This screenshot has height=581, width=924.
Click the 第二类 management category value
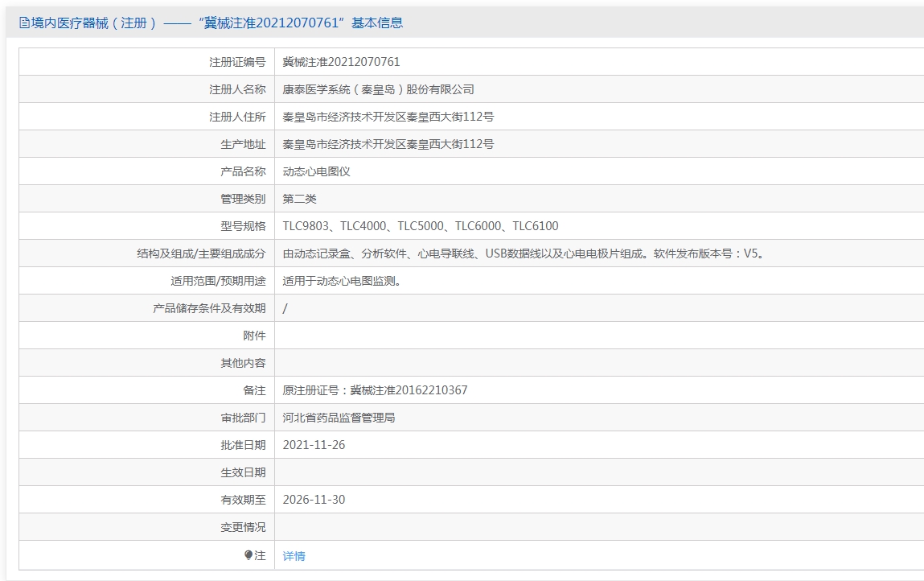coord(299,199)
